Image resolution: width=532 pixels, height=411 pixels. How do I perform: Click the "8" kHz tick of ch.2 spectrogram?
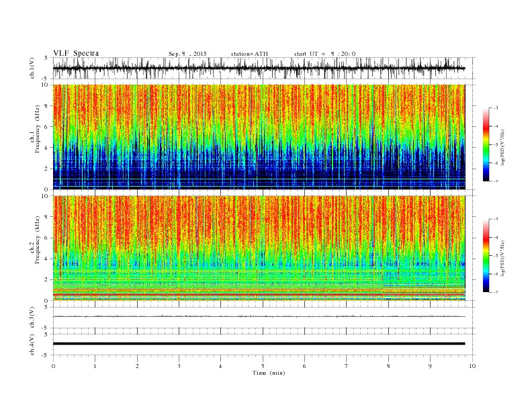coord(47,217)
